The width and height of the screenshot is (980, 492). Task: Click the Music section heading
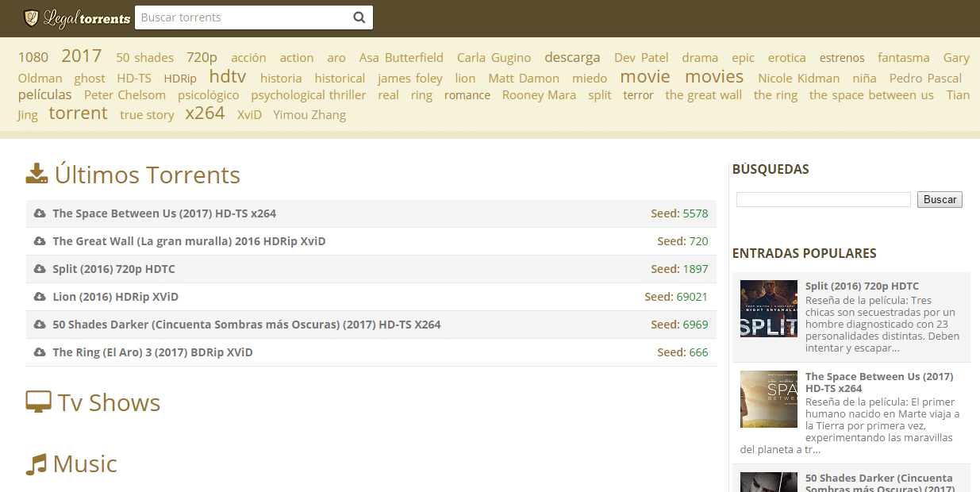pyautogui.click(x=85, y=464)
